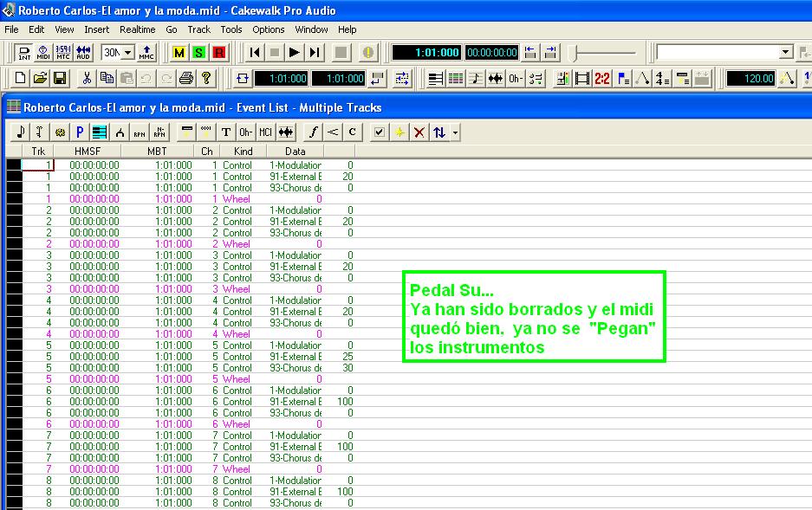The height and width of the screenshot is (510, 812).
Task: Open the Track view icon
Action: tap(436, 79)
